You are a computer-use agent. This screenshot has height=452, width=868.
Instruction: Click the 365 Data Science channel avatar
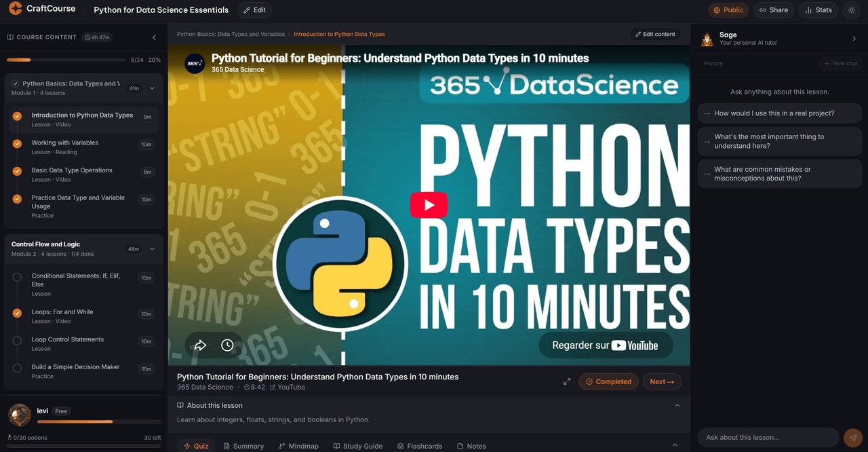click(195, 63)
